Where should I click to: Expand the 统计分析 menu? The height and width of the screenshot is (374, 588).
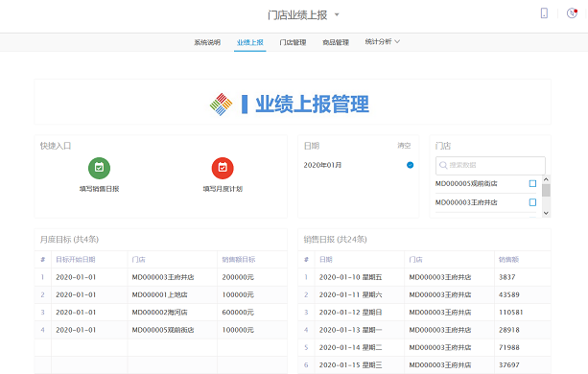383,41
